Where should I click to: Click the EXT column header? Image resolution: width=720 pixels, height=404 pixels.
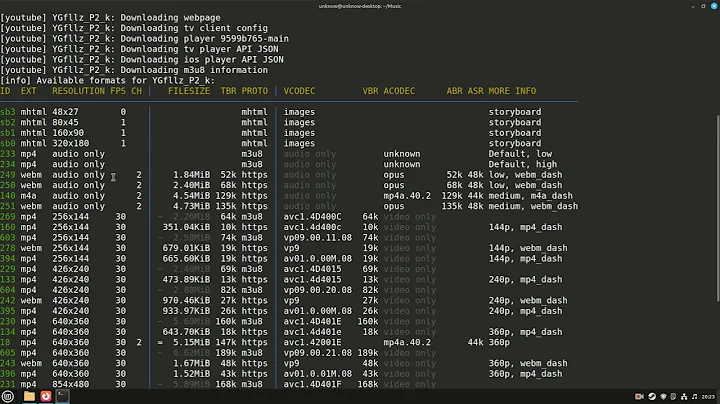[x=28, y=91]
